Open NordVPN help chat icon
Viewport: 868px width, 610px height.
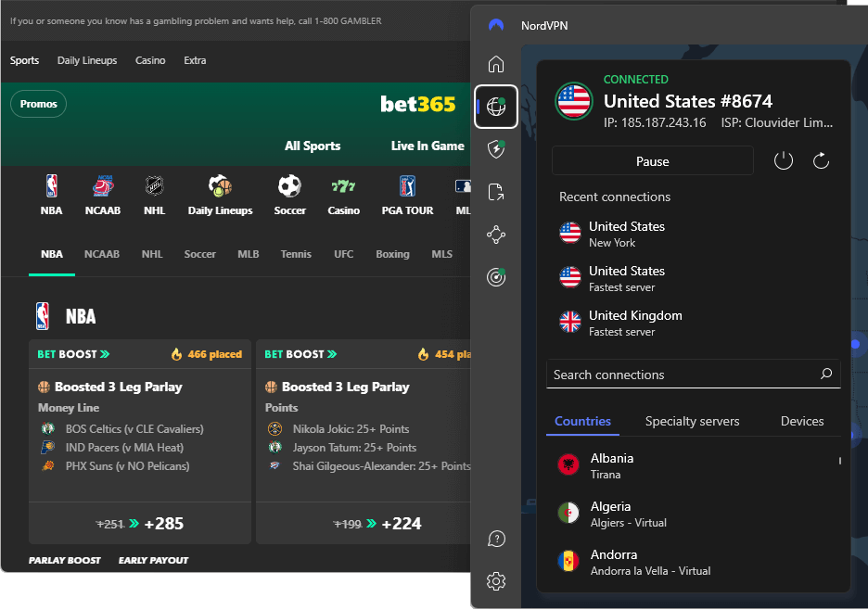click(496, 539)
